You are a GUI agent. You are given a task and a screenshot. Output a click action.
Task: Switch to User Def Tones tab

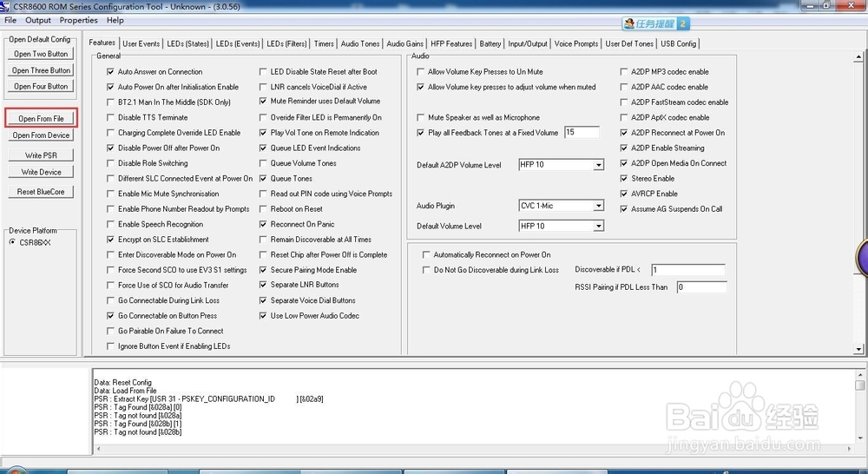629,43
